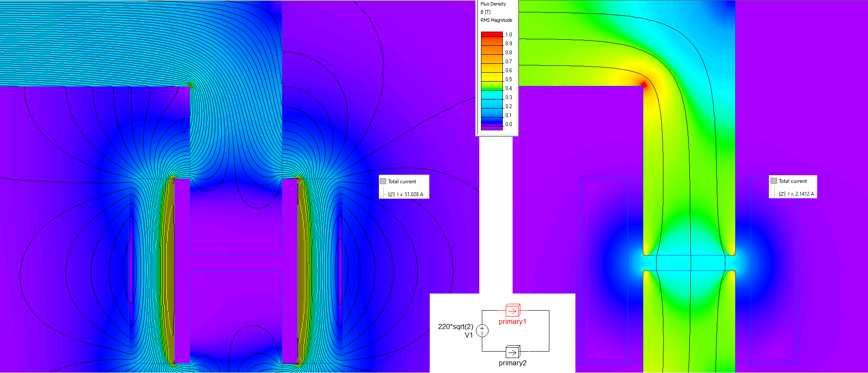This screenshot has height=373, width=868.
Task: Select the primary2 label in circuit
Action: point(513,363)
